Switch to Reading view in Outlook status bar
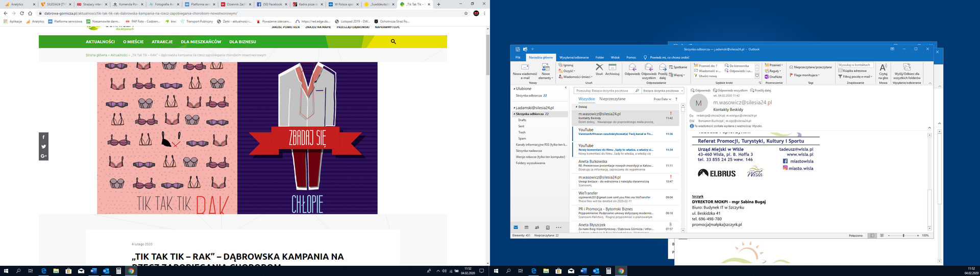This screenshot has height=276, width=980. (883, 236)
